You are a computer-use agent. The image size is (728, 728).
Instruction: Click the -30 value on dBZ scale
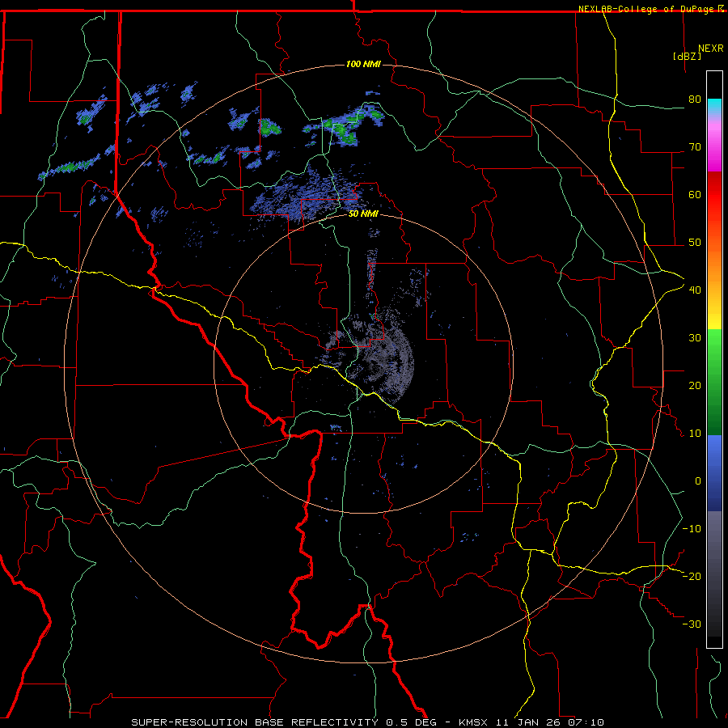692,624
